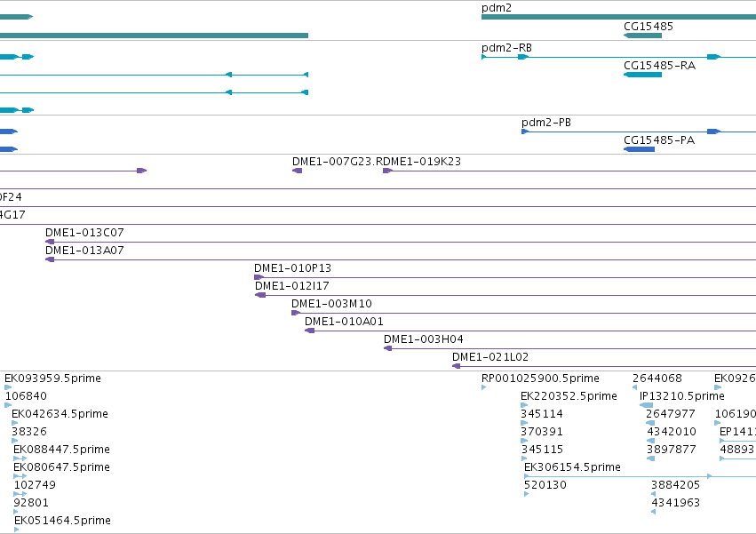Select the DME1-021L02 clone feature
Viewport: 756px width, 534px height.
pos(604,366)
